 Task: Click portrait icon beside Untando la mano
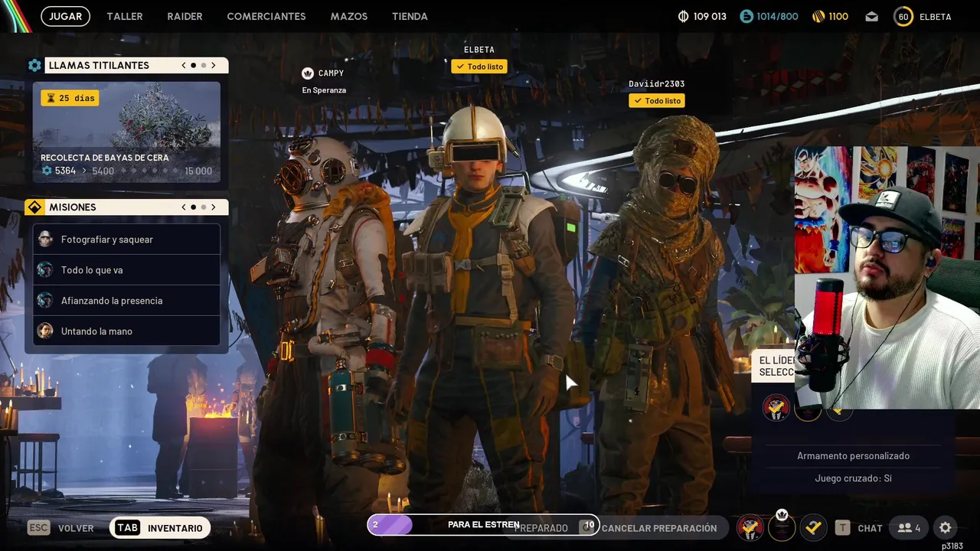tap(45, 331)
